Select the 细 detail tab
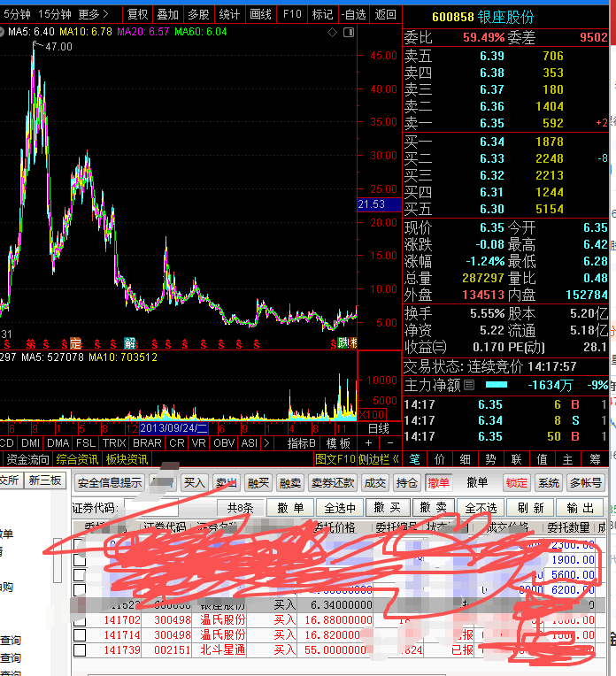This screenshot has width=616, height=676. [x=465, y=459]
